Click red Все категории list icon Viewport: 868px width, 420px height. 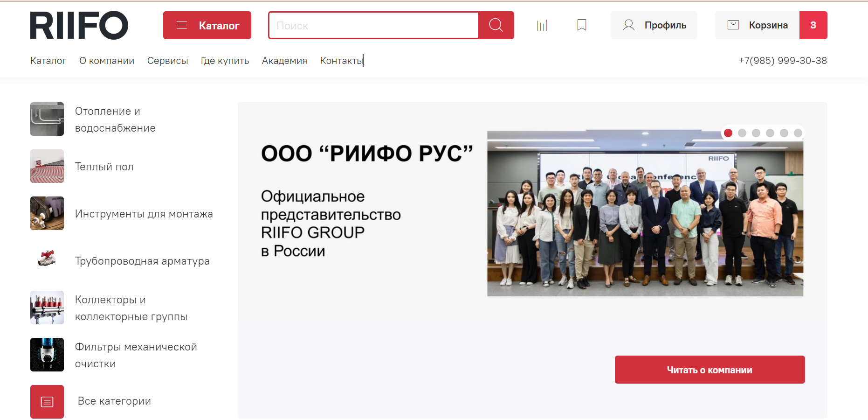47,402
